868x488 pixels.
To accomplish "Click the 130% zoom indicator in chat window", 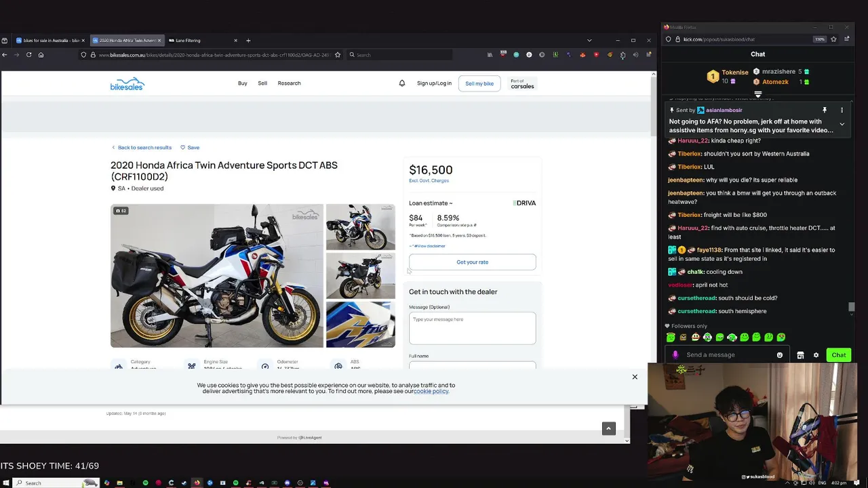I will pyautogui.click(x=820, y=39).
